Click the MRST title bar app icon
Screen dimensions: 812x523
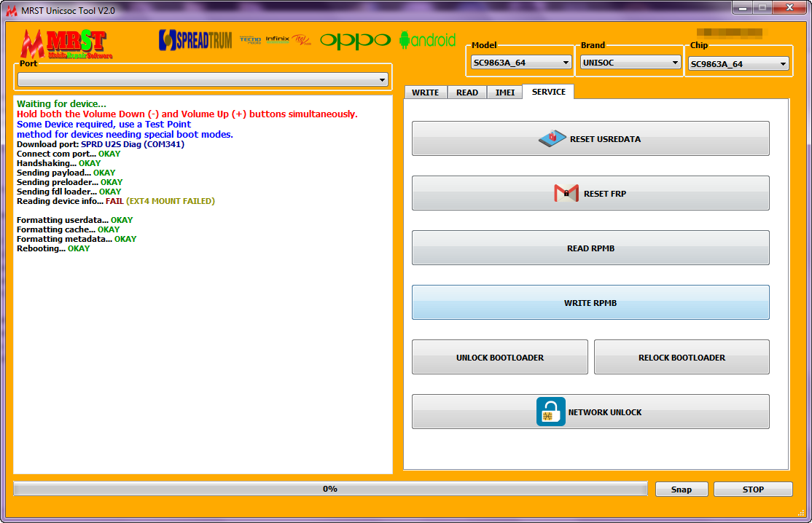12,10
